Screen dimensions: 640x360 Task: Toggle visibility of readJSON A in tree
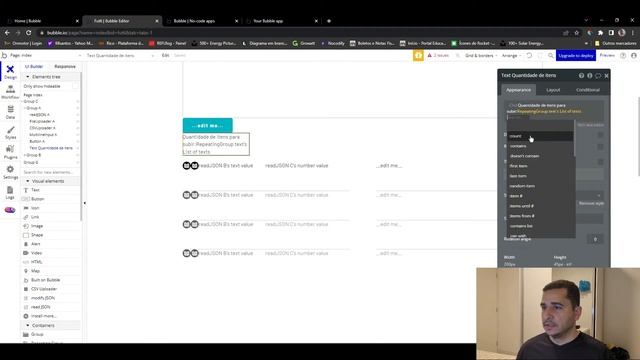(x=78, y=115)
